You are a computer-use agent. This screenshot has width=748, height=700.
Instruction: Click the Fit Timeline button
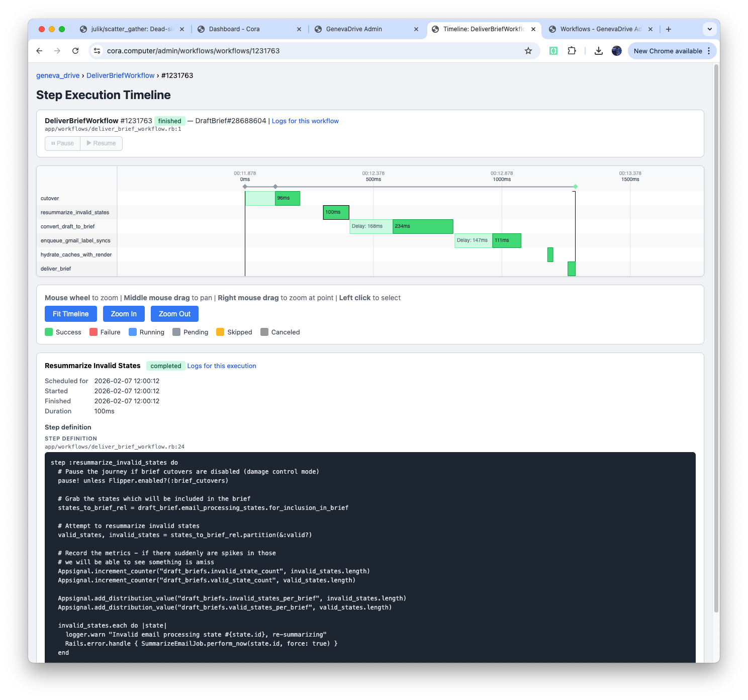coord(70,314)
